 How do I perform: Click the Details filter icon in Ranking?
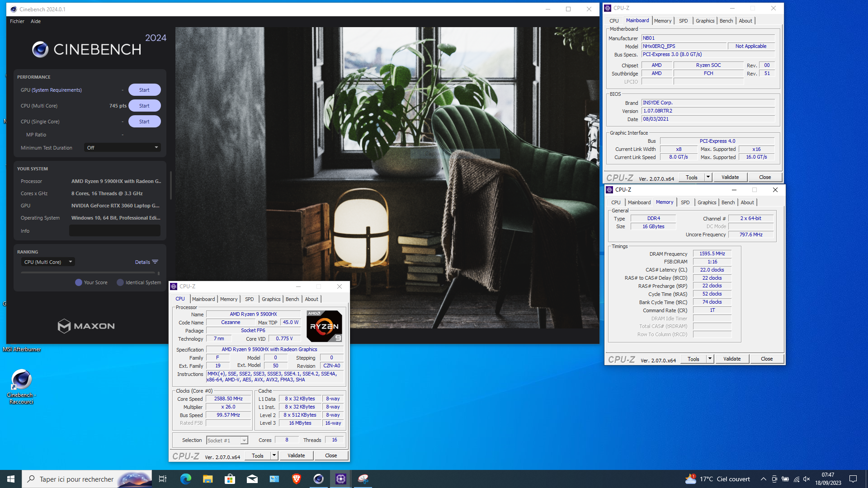[x=155, y=262]
